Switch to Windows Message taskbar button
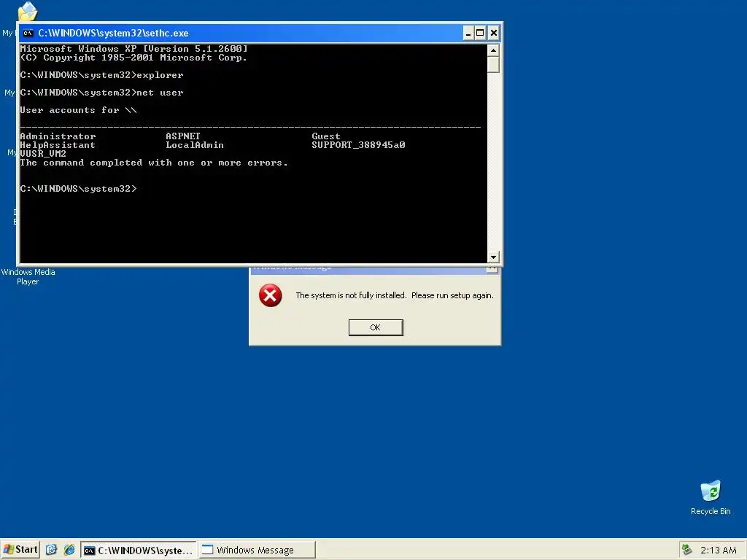Viewport: 747px width, 560px height. [x=257, y=550]
